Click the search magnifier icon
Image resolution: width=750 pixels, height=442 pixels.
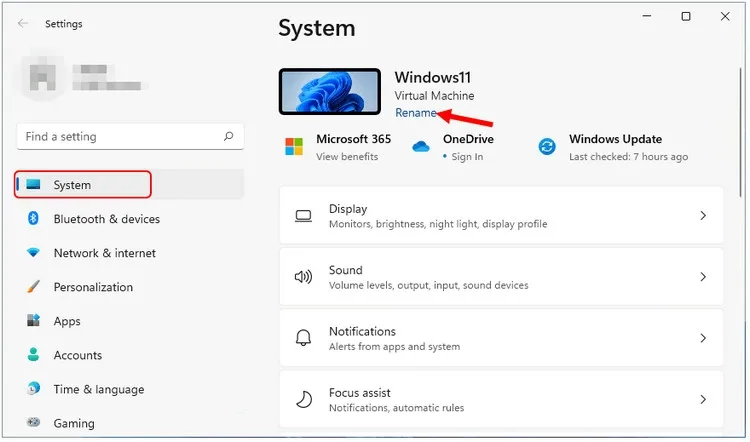click(229, 137)
